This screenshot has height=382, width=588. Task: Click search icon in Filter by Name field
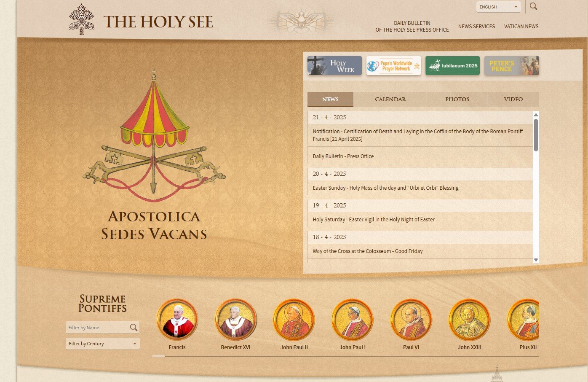pos(134,327)
